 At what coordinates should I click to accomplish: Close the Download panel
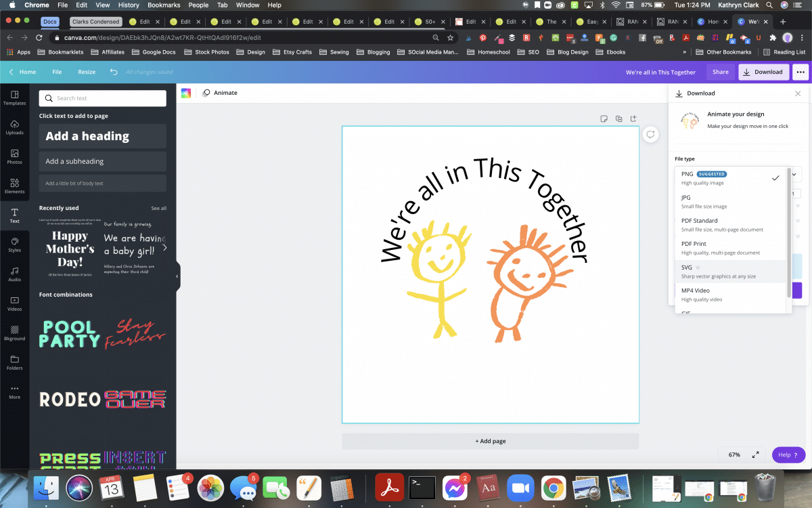[x=798, y=93]
